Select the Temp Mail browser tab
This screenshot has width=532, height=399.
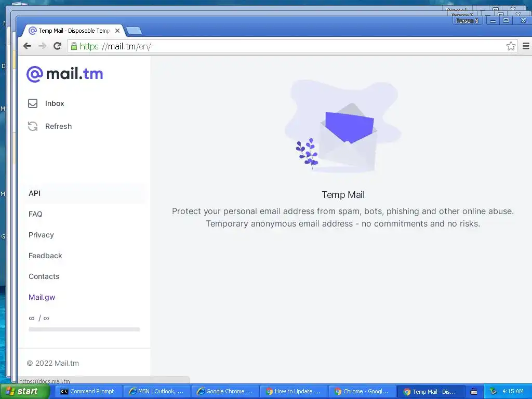[73, 31]
